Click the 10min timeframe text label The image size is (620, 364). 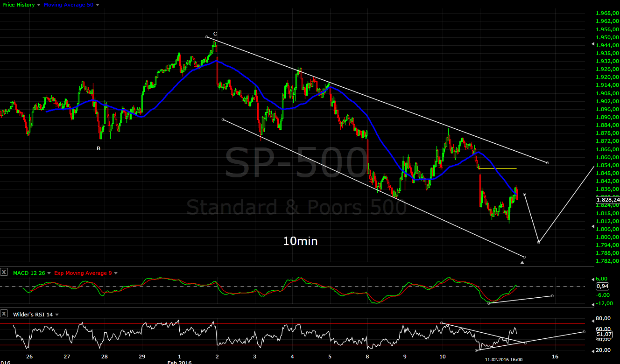click(300, 241)
